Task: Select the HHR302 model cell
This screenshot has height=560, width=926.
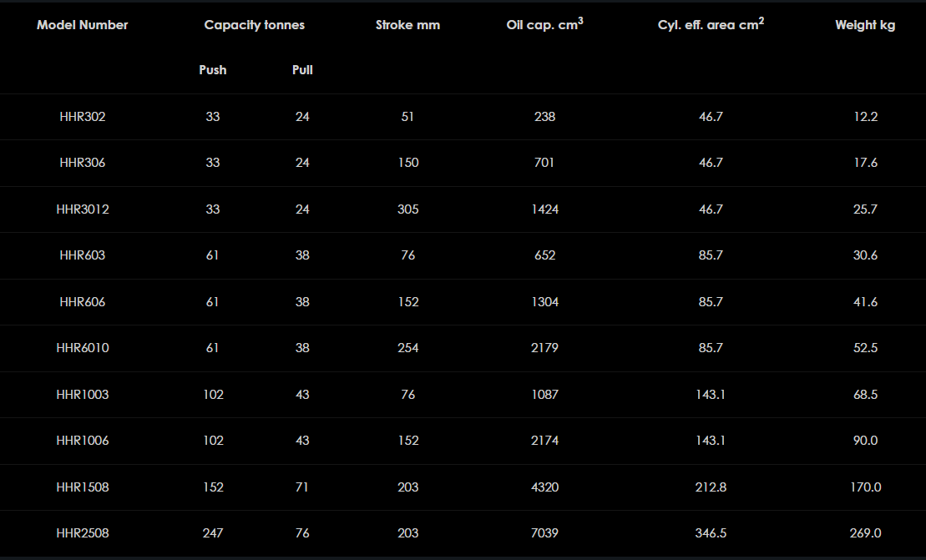Action: click(x=83, y=117)
